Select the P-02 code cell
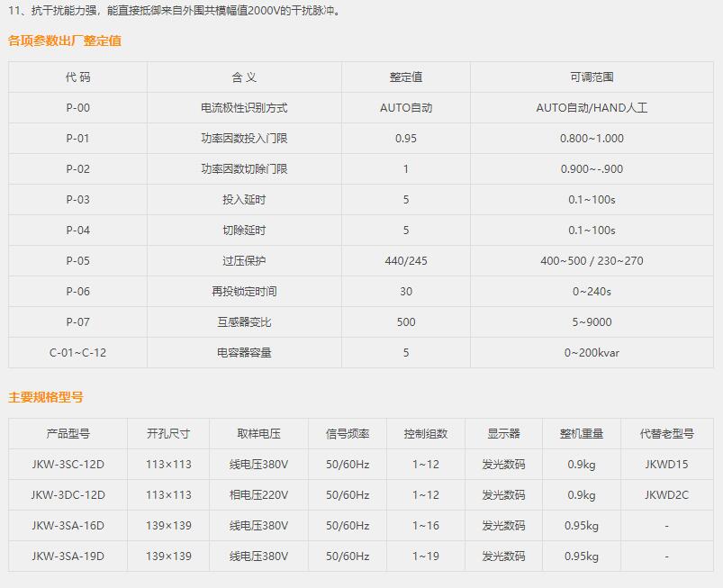This screenshot has width=723, height=588. click(x=78, y=168)
